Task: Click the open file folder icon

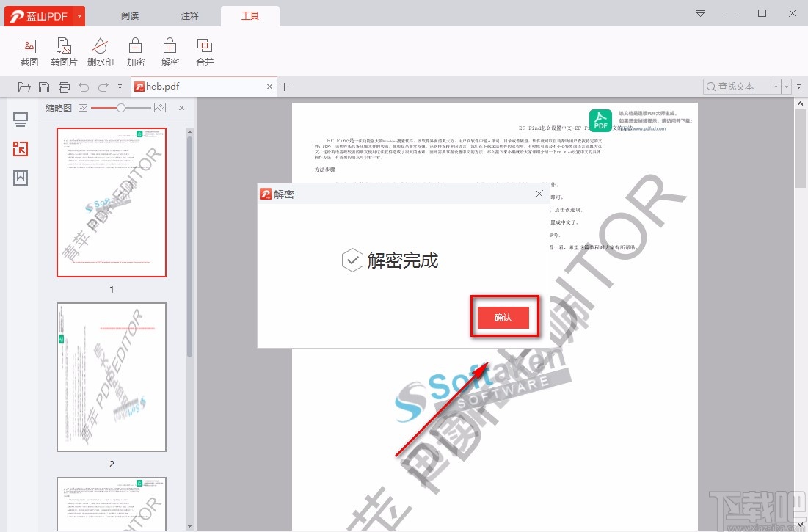Action: 23,87
